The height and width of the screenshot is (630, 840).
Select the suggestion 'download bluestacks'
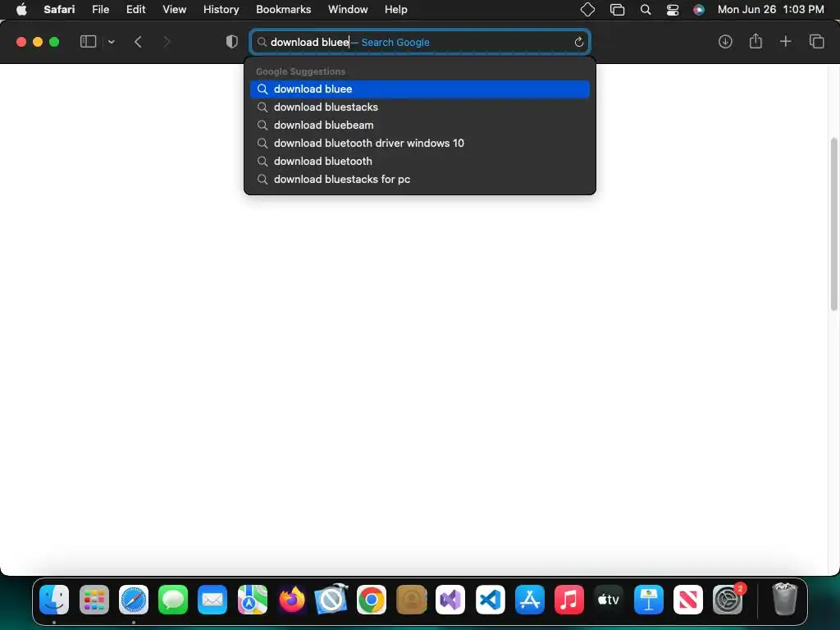[x=420, y=107]
